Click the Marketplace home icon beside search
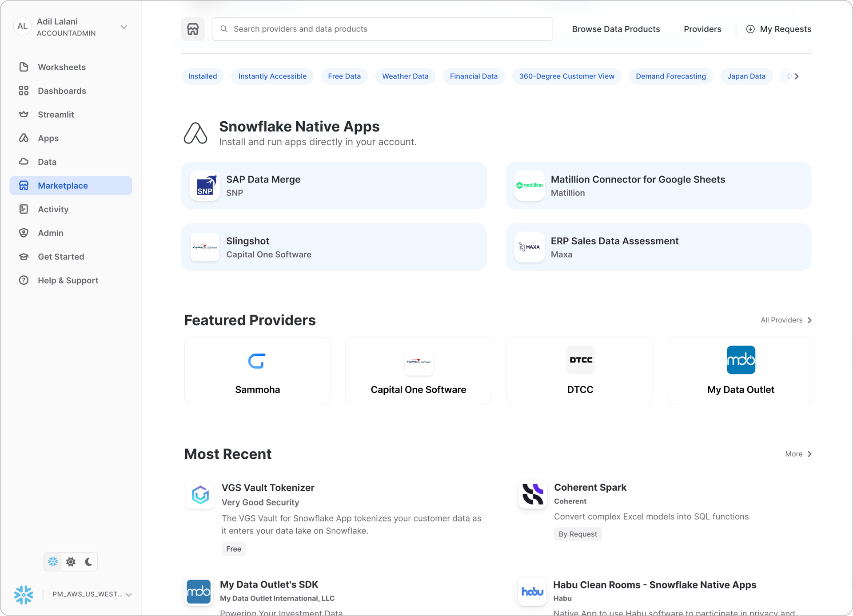The image size is (853, 616). tap(193, 29)
